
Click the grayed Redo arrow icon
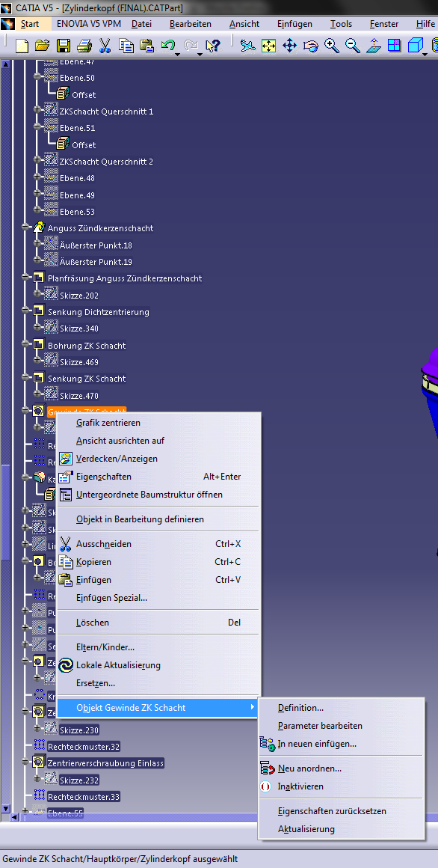(x=191, y=44)
